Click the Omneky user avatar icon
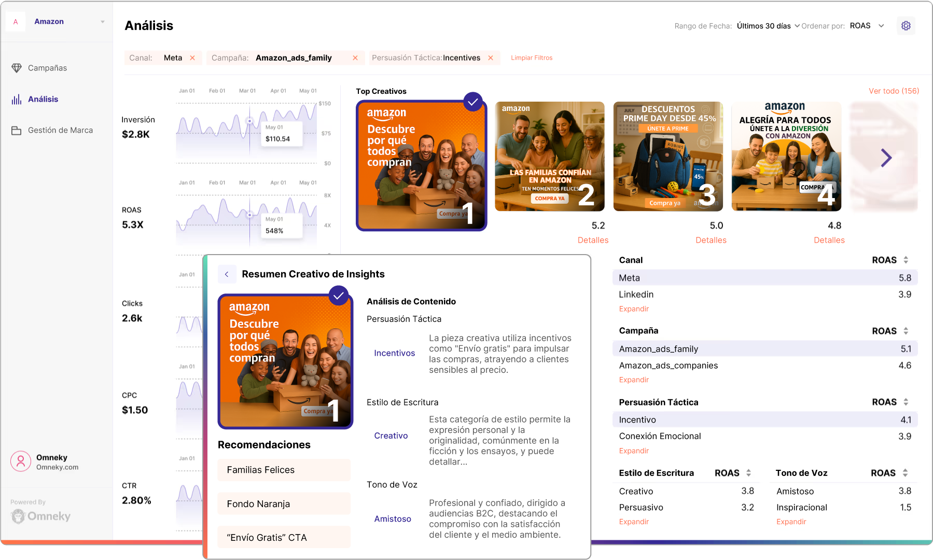The image size is (933, 560). [21, 461]
